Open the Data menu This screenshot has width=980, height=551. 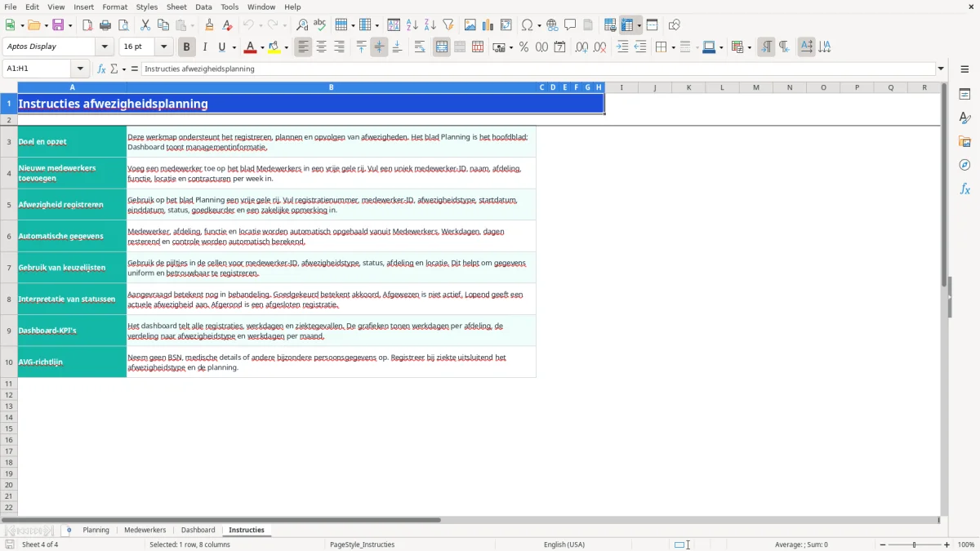point(203,7)
